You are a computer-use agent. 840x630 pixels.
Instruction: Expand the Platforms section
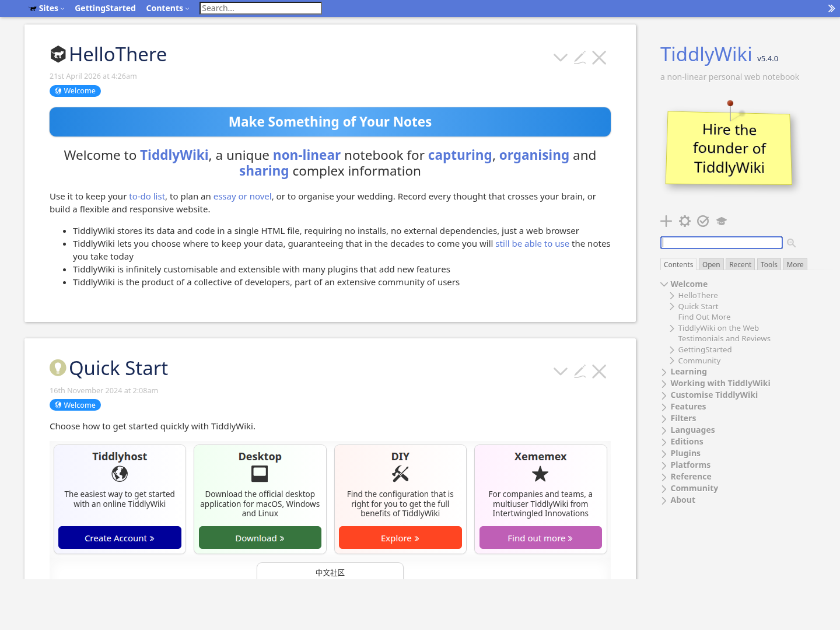point(664,465)
